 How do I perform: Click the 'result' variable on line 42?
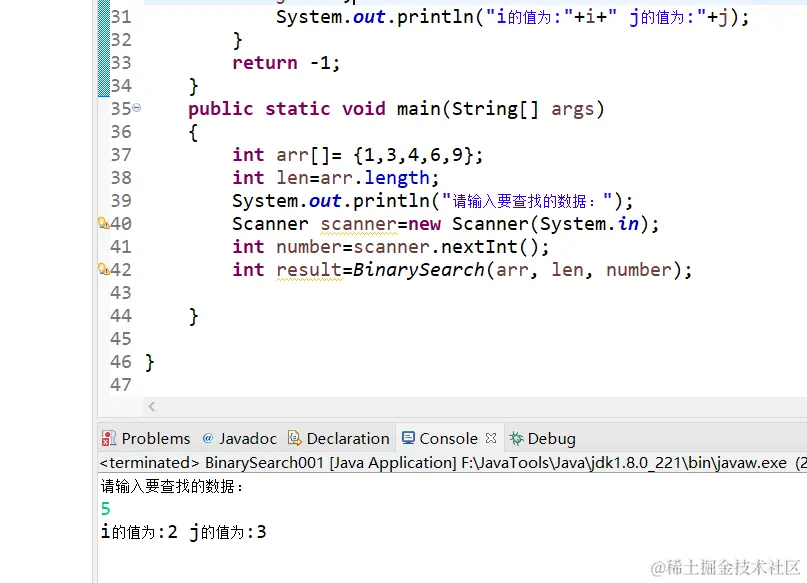pos(309,270)
